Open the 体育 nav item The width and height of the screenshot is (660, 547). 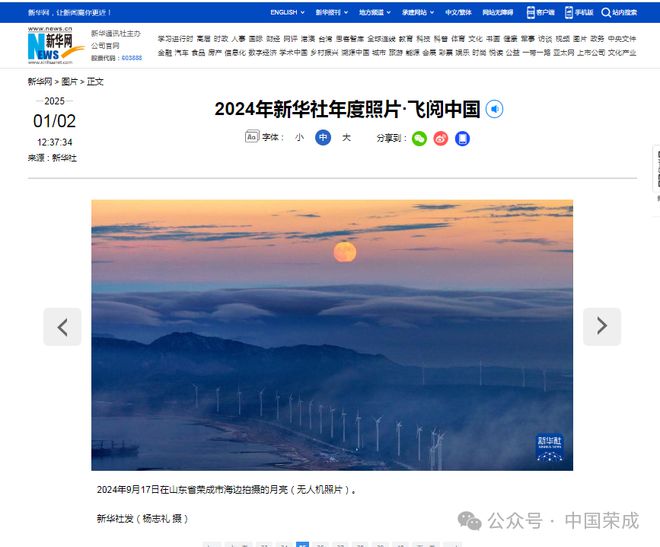point(458,39)
